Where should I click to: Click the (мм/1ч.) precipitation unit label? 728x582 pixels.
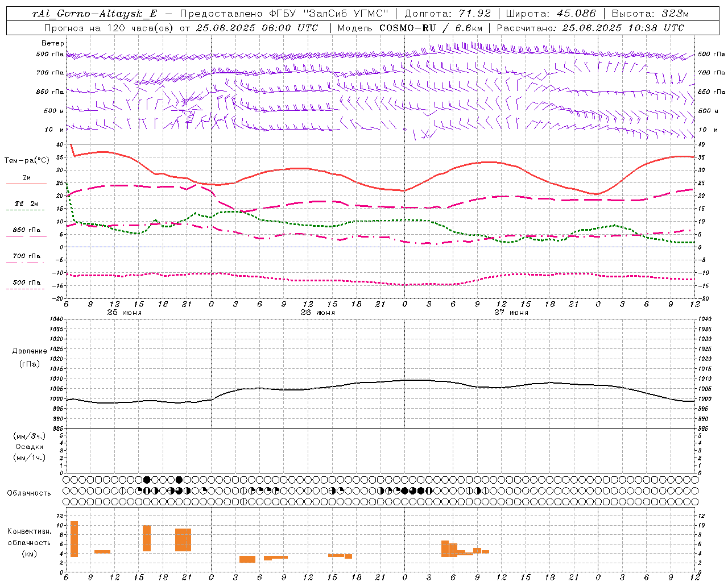[30, 458]
